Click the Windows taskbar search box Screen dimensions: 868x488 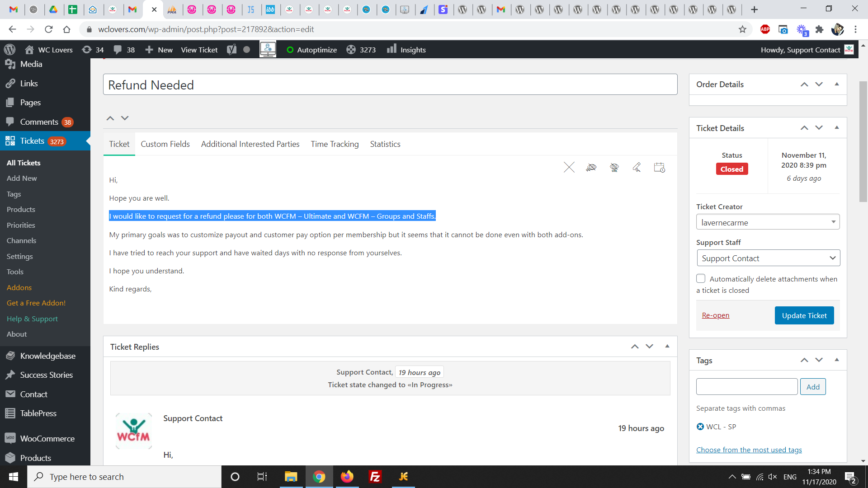pos(124,477)
